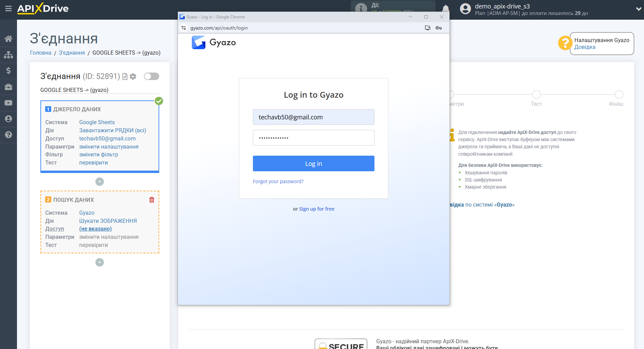Image resolution: width=644 pixels, height=349 pixels.
Task: Open the home icon in ApiX-Drive sidebar
Action: (x=8, y=38)
